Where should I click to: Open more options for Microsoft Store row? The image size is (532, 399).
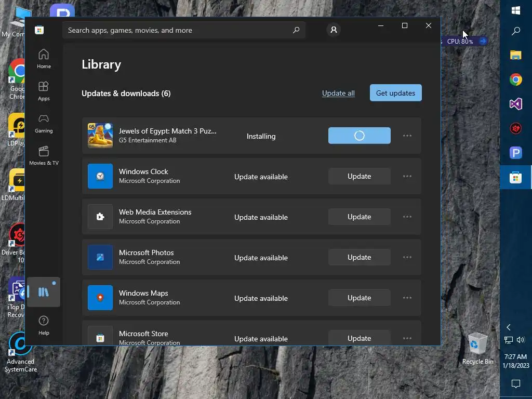[x=407, y=338]
